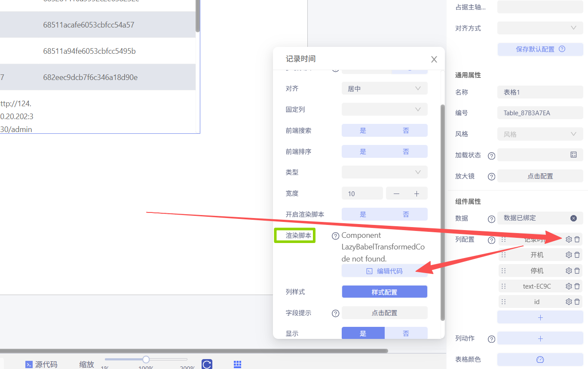Click the 名称 field containing 表格1
Image resolution: width=588 pixels, height=369 pixels.
coord(540,92)
